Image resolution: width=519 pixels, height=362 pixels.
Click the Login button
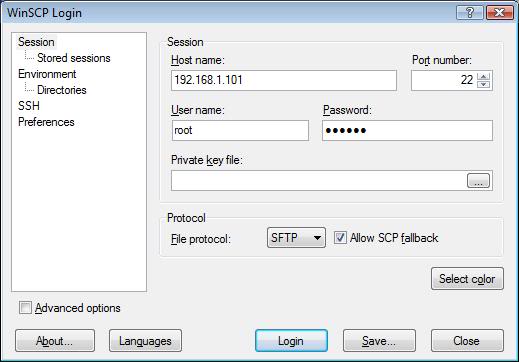coord(291,341)
